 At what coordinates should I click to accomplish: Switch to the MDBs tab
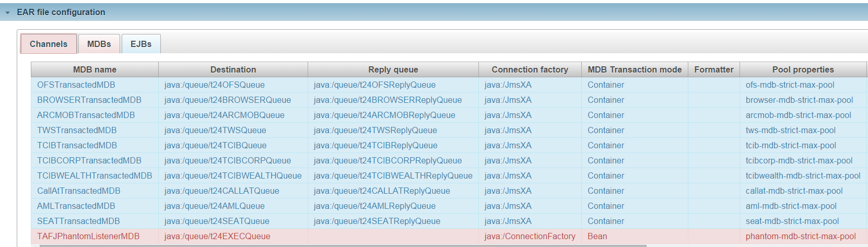coord(99,44)
